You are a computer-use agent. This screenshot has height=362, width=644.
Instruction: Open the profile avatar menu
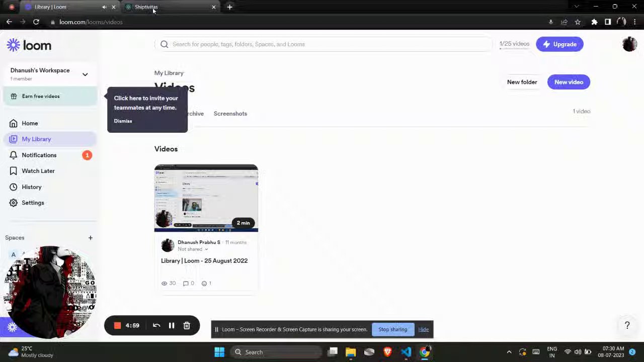pyautogui.click(x=629, y=44)
